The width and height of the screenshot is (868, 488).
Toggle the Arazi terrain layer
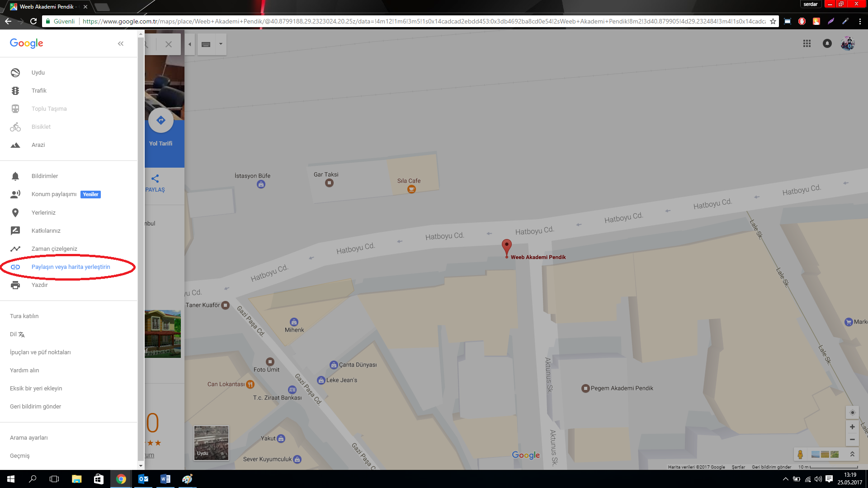pos(38,145)
